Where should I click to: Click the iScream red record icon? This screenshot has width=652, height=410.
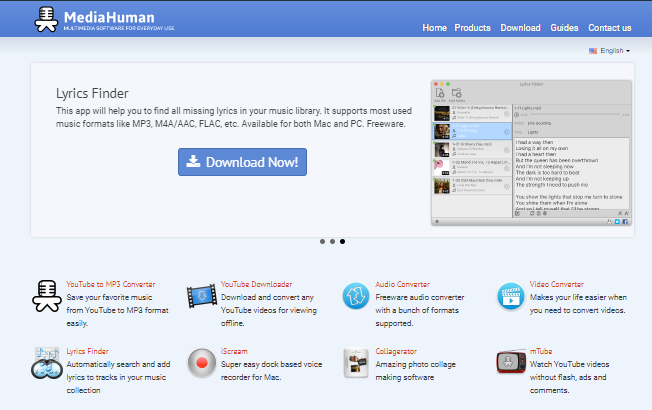tap(202, 363)
